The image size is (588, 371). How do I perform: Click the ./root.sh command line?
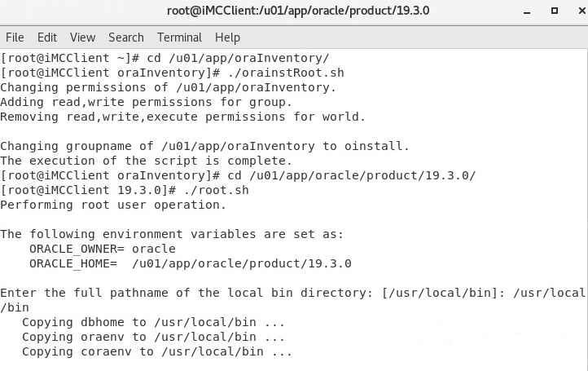click(x=125, y=190)
